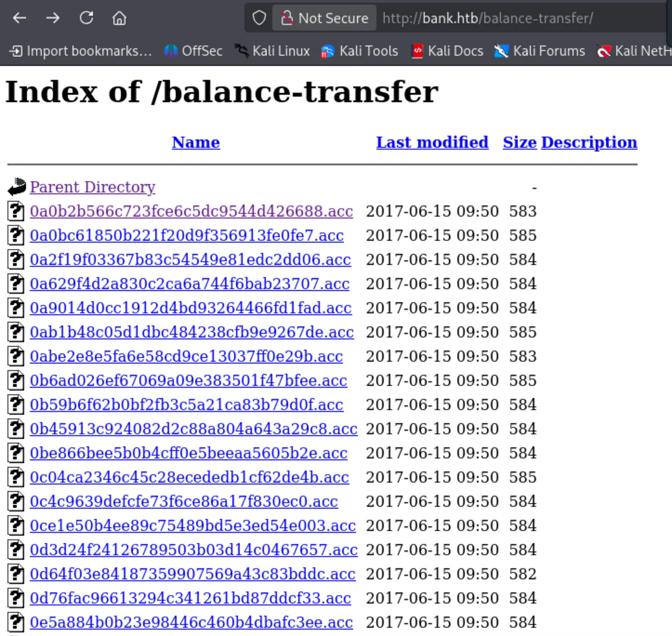
Task: Open the Kali Tools bookmark
Action: point(360,51)
